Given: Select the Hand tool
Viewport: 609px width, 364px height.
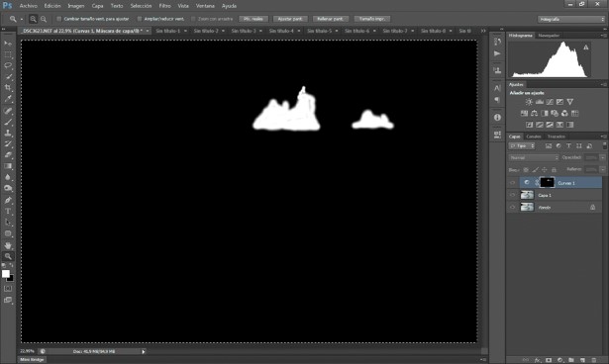Looking at the screenshot, I should (8, 245).
